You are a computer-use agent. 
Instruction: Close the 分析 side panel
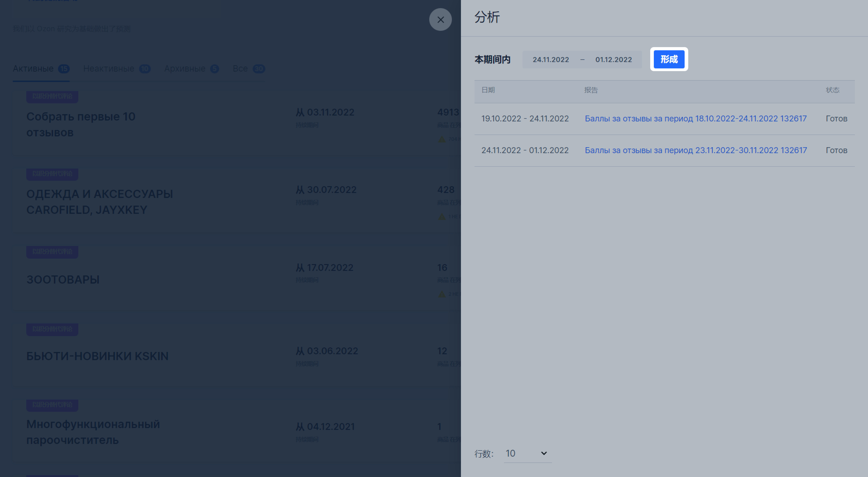[x=440, y=19]
